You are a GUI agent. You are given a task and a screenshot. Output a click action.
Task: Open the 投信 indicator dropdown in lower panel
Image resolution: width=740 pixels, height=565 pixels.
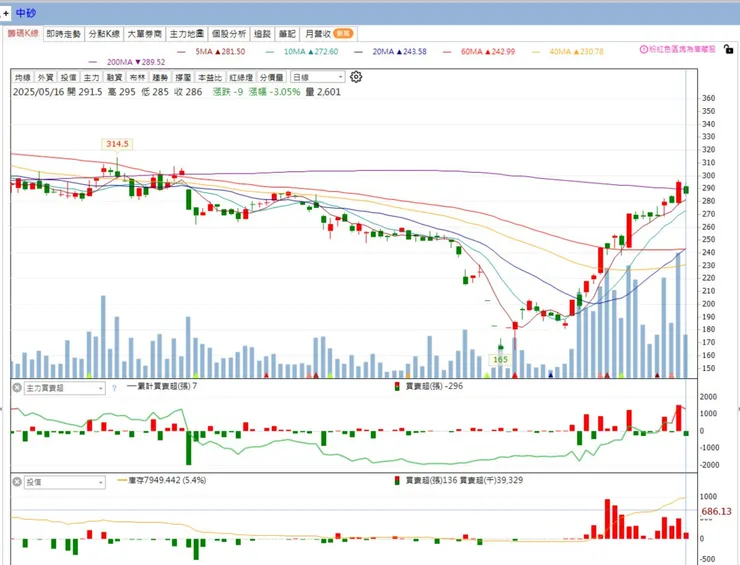click(65, 482)
